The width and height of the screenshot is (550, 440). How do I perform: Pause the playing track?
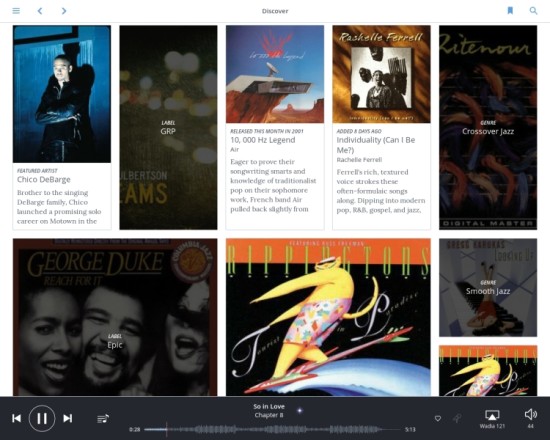pos(42,418)
